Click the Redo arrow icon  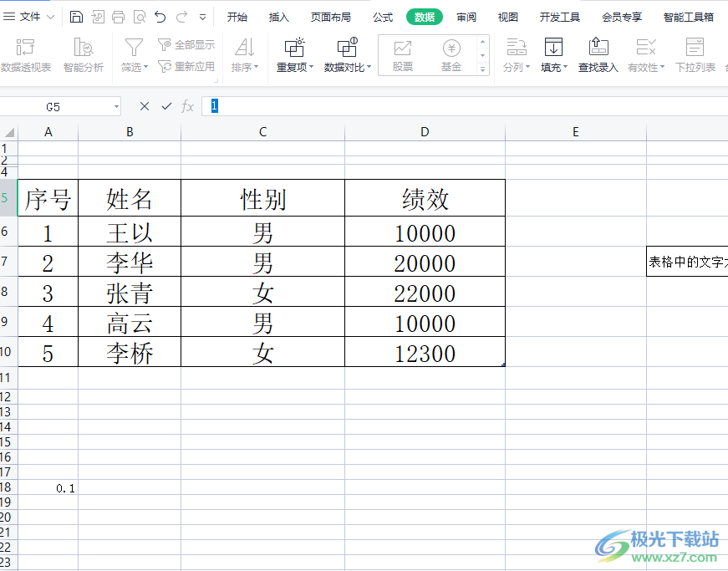(181, 18)
